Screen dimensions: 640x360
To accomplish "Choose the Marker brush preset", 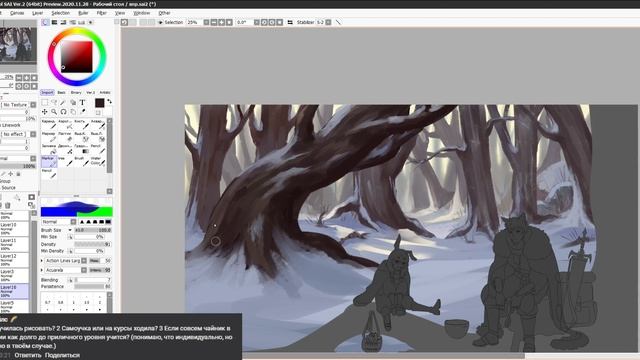I will pos(49,161).
